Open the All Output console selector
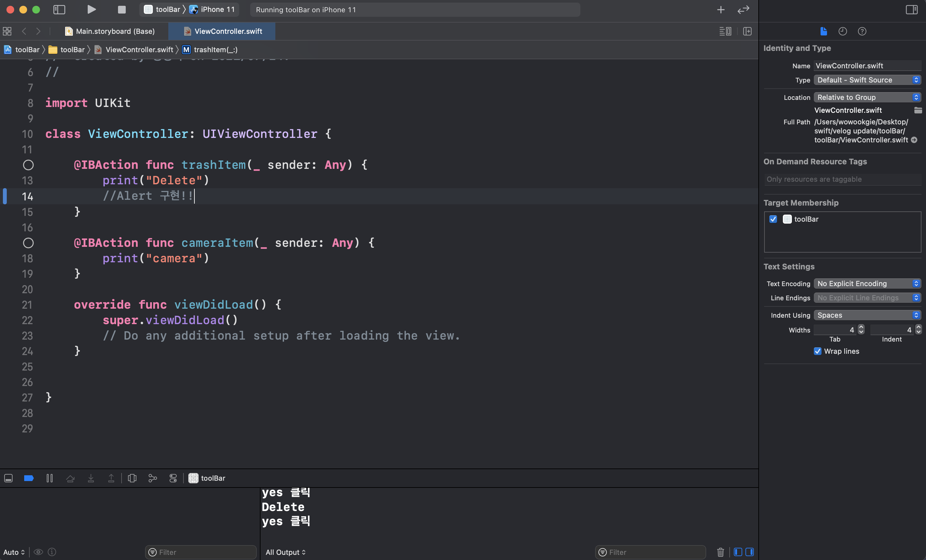 285,552
